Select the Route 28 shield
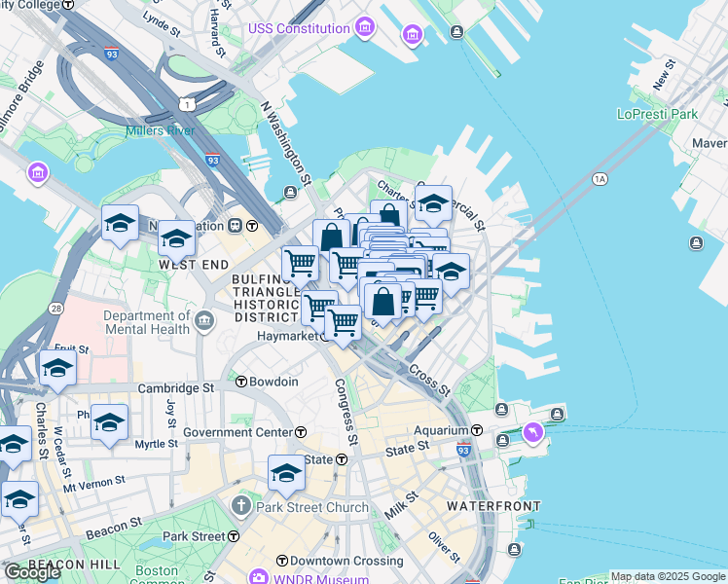The image size is (728, 584). [x=55, y=309]
